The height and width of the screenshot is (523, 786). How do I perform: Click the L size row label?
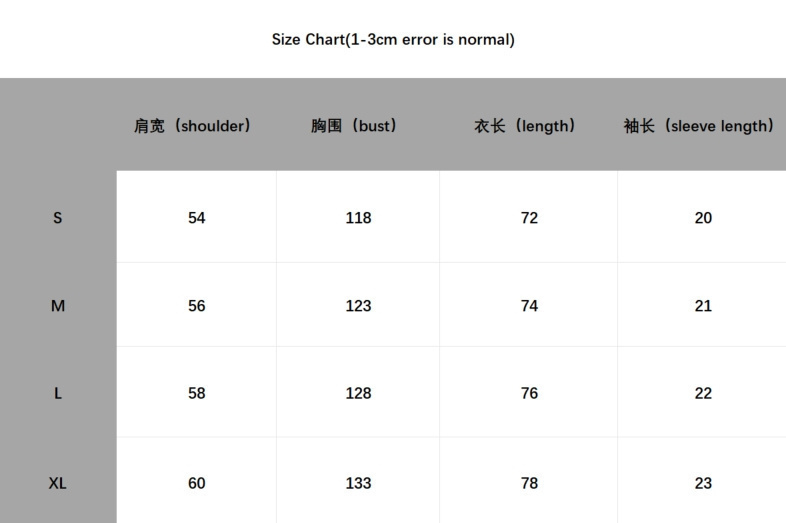pos(58,393)
